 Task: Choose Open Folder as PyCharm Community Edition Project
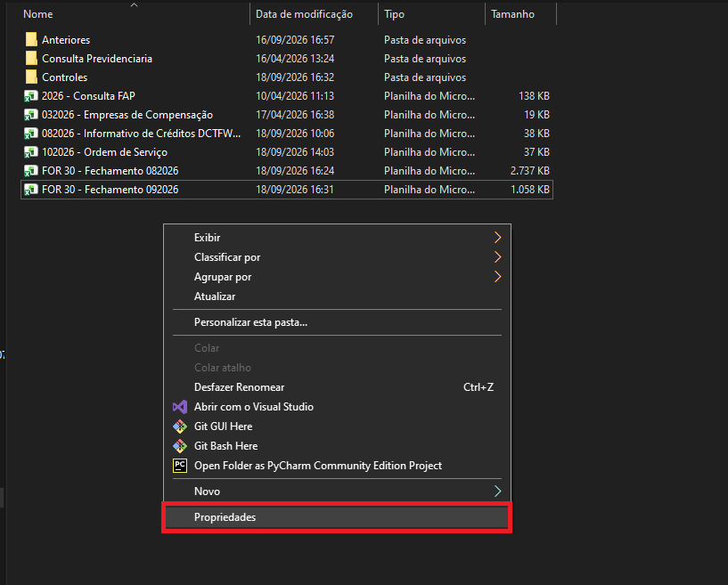click(337, 466)
